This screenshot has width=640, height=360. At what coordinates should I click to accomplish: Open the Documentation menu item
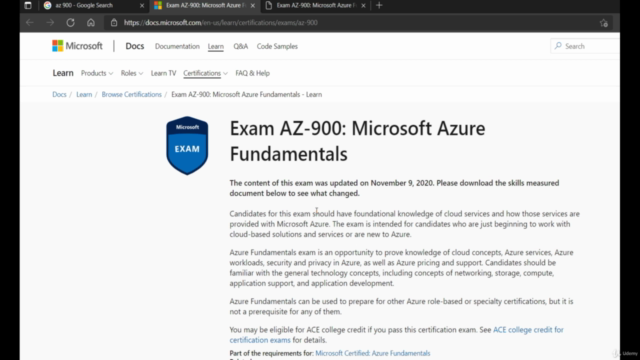177,46
